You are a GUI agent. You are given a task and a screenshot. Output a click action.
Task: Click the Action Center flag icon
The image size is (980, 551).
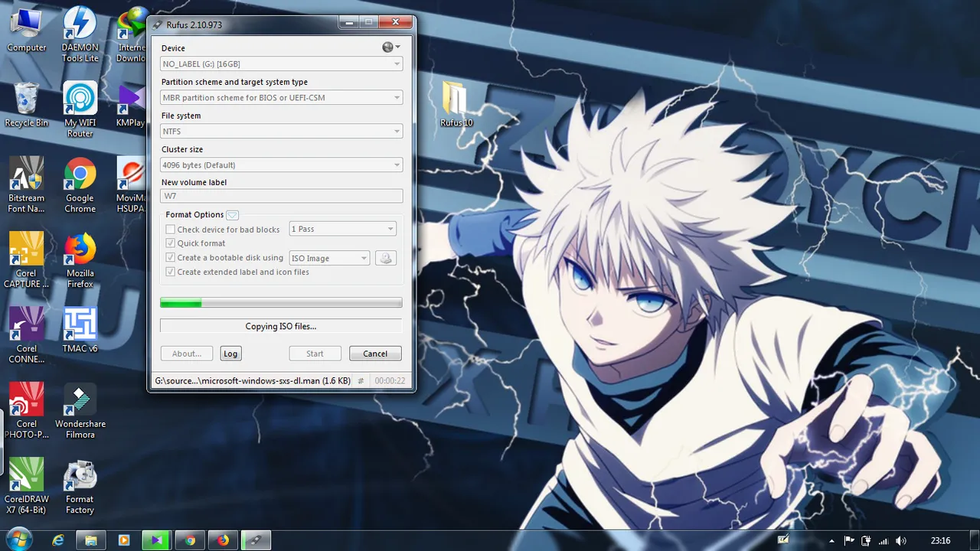tap(849, 541)
